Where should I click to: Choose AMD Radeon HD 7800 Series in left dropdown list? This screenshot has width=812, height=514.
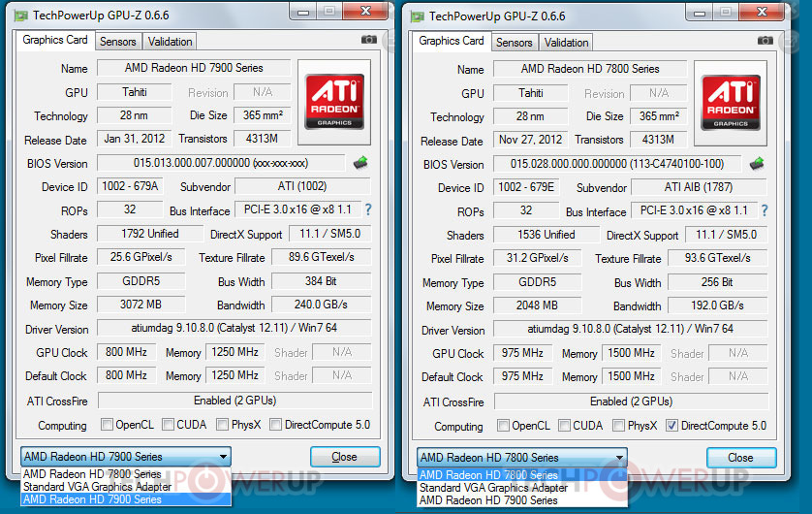[x=126, y=474]
